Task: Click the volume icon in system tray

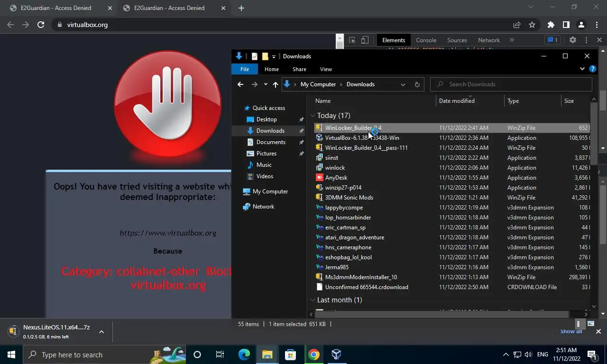Action: (x=529, y=355)
